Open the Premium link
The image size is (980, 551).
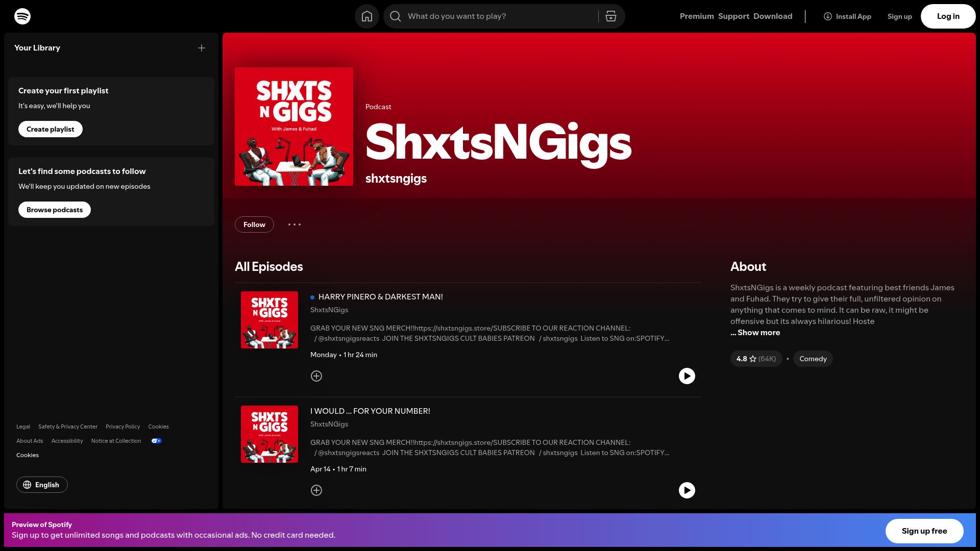click(697, 16)
